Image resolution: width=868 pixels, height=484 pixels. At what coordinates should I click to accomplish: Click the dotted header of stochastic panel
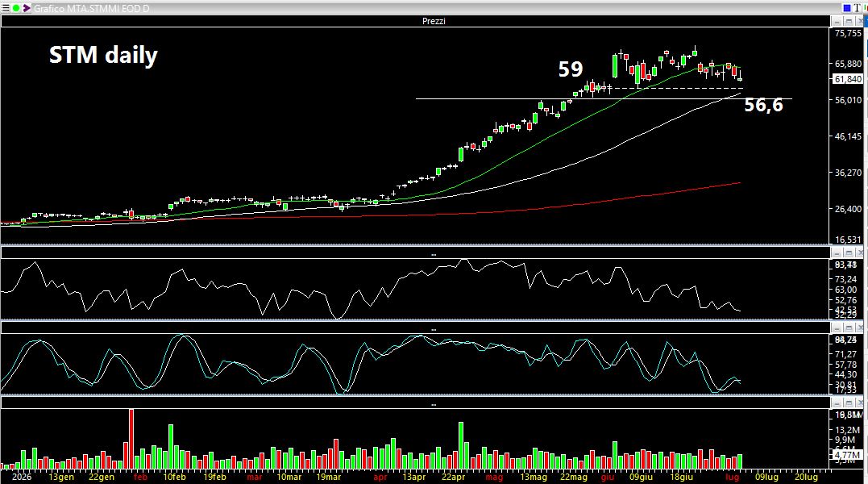coord(416,328)
